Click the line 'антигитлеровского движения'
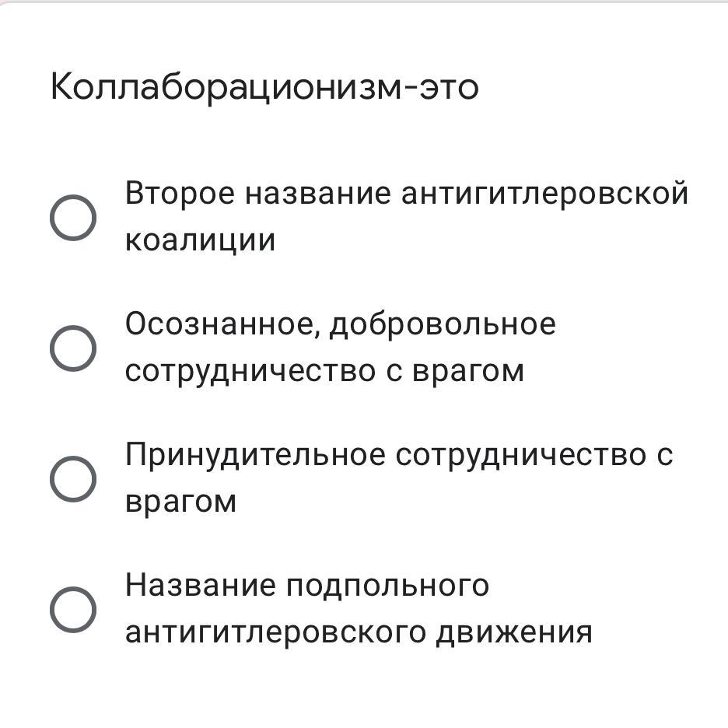Image resolution: width=728 pixels, height=728 pixels. [359, 633]
